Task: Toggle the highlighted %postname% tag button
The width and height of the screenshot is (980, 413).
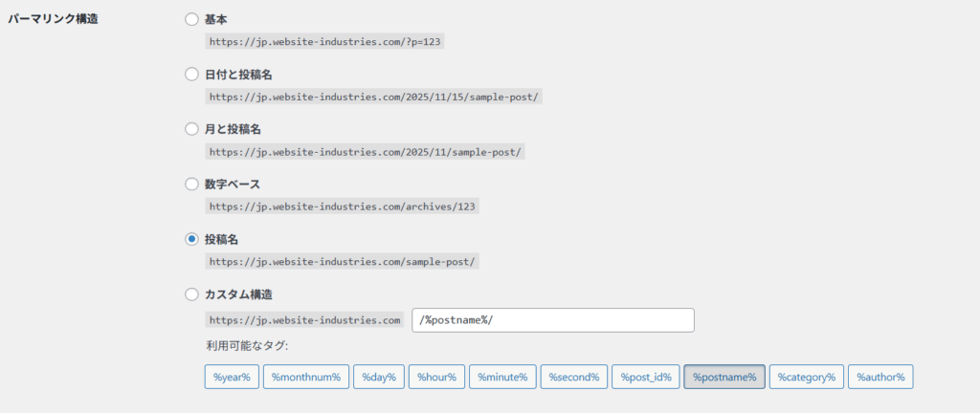Action: pyautogui.click(x=724, y=377)
